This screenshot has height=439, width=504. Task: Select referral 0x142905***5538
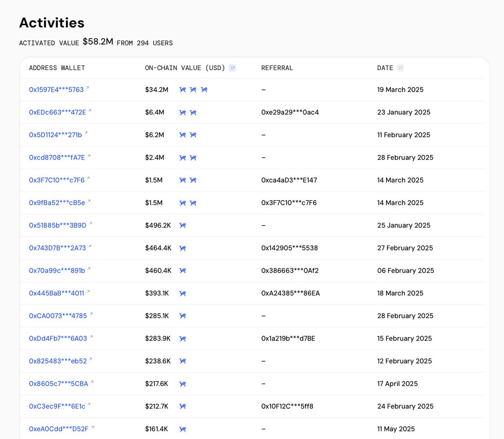[x=289, y=248]
